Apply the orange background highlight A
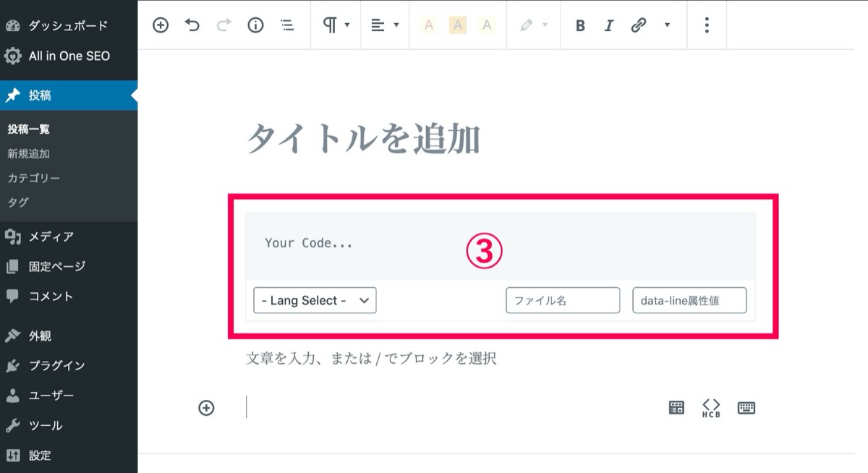 [457, 25]
